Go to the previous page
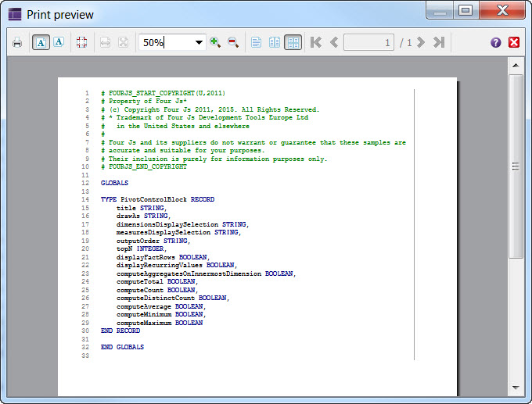 click(334, 42)
